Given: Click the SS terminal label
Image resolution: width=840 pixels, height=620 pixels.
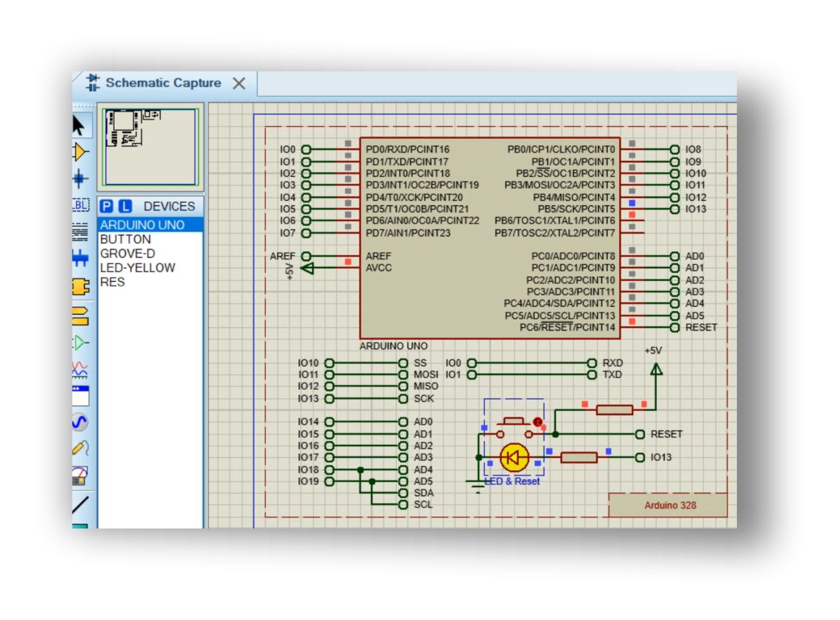Looking at the screenshot, I should pos(420,363).
